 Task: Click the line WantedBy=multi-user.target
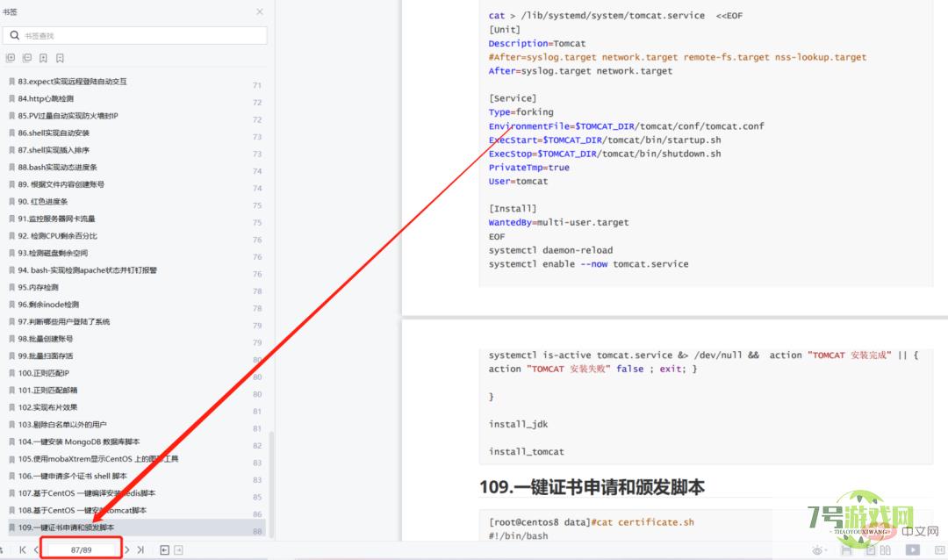(558, 223)
